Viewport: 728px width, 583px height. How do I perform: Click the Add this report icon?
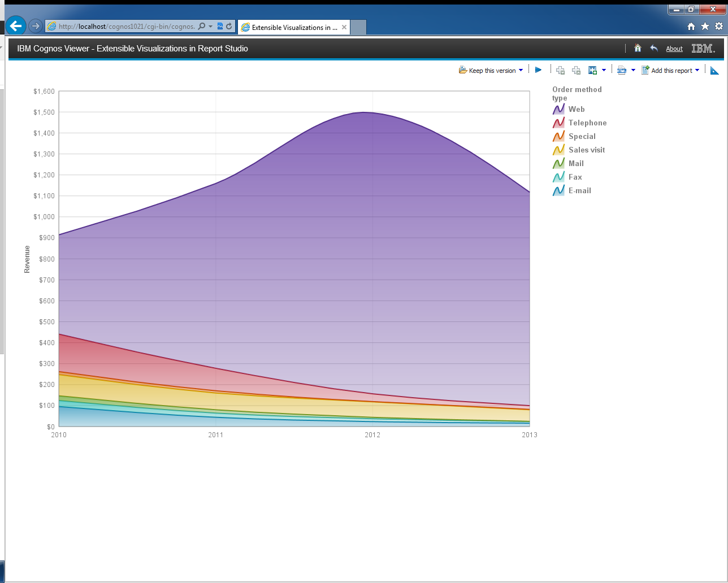pos(645,70)
